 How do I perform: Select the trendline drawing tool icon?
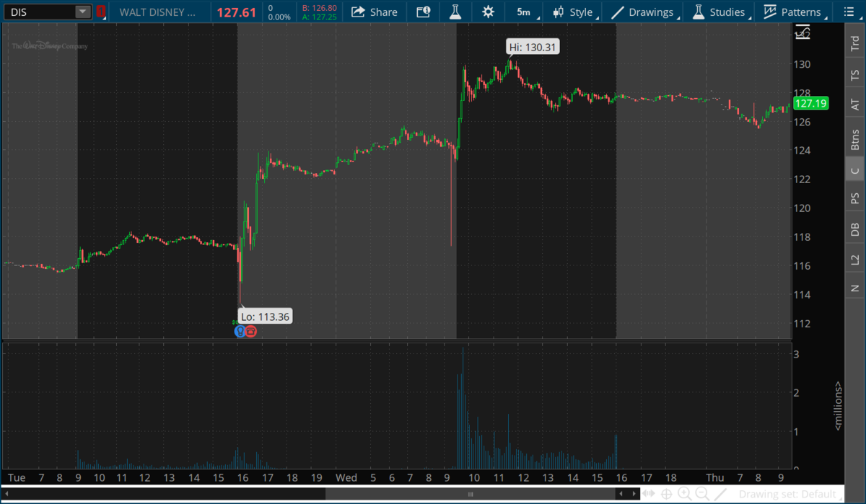point(720,494)
